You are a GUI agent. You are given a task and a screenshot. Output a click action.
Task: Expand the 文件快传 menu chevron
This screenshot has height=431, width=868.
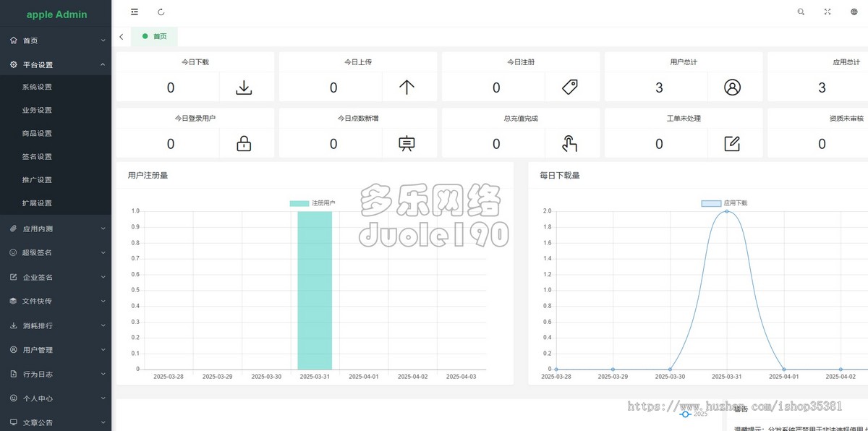pos(103,301)
